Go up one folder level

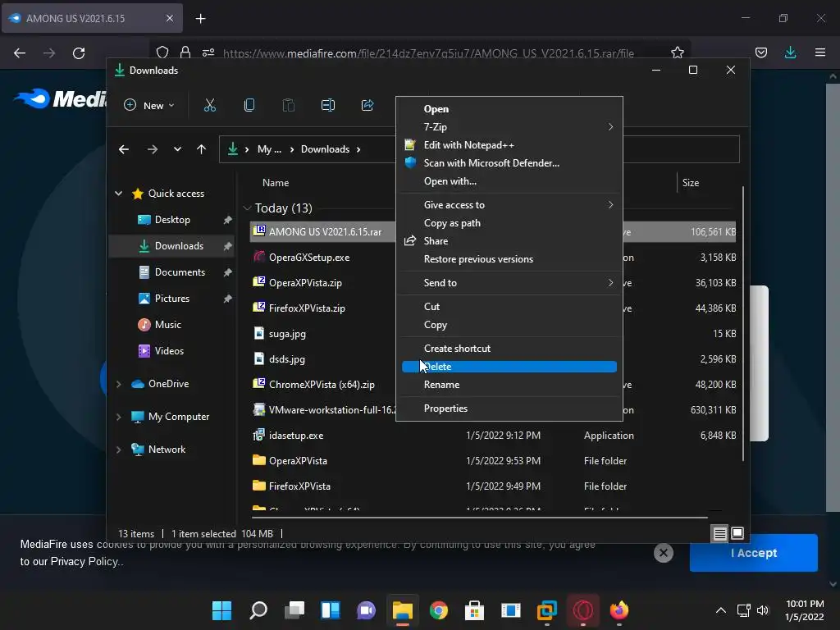tap(202, 149)
